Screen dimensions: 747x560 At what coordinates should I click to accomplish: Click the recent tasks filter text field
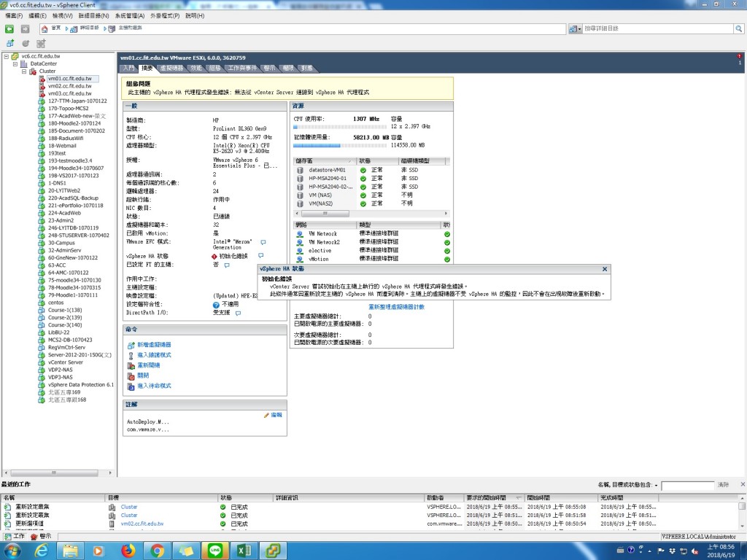click(x=687, y=485)
